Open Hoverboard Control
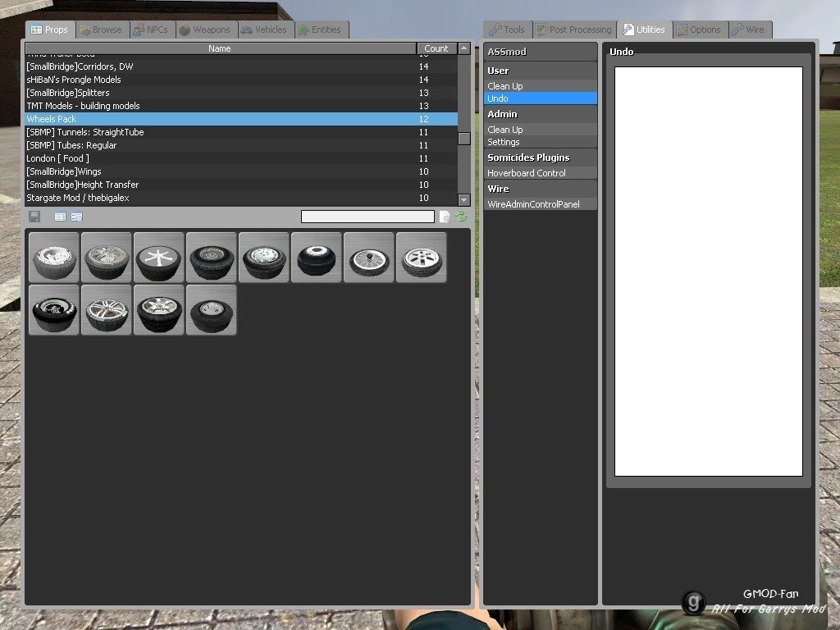The width and height of the screenshot is (840, 630). click(x=540, y=173)
